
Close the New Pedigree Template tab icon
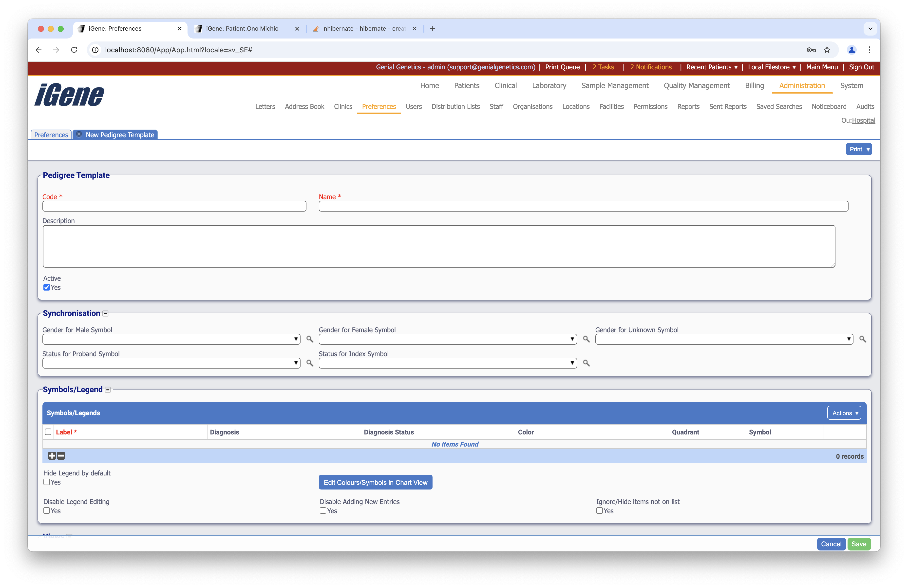79,134
